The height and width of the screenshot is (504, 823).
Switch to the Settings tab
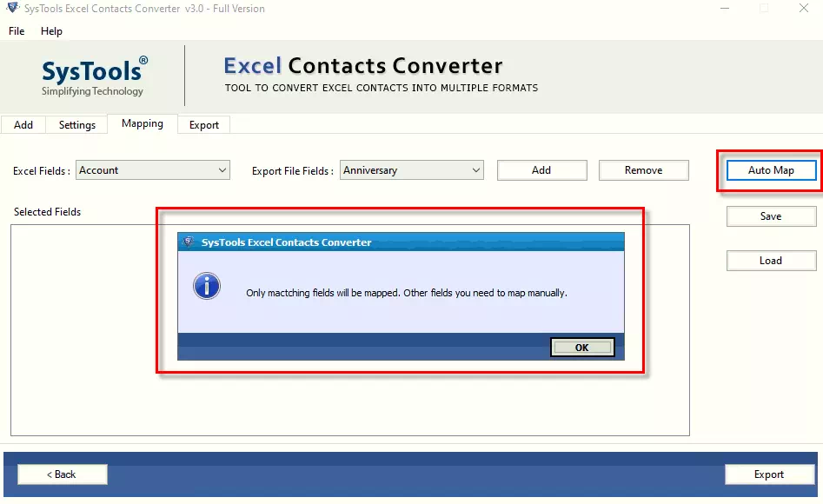[x=77, y=125]
